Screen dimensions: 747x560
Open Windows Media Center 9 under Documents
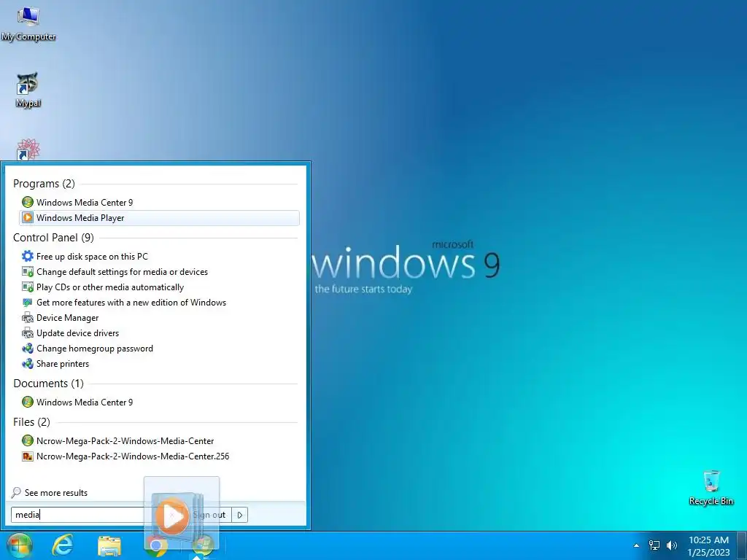point(159,402)
